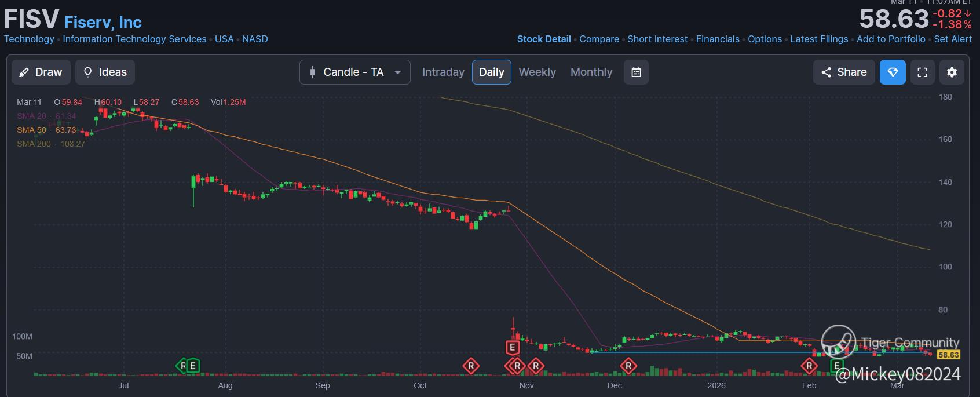Click the red R marker just after Nov label

536,366
